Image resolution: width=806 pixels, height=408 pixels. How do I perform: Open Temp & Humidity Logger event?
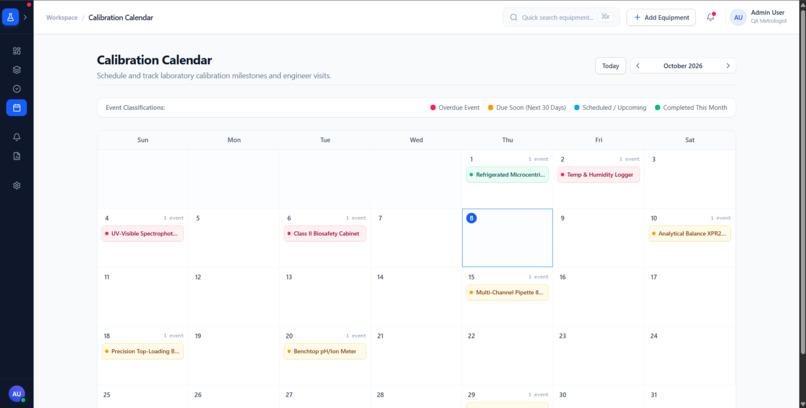[598, 175]
